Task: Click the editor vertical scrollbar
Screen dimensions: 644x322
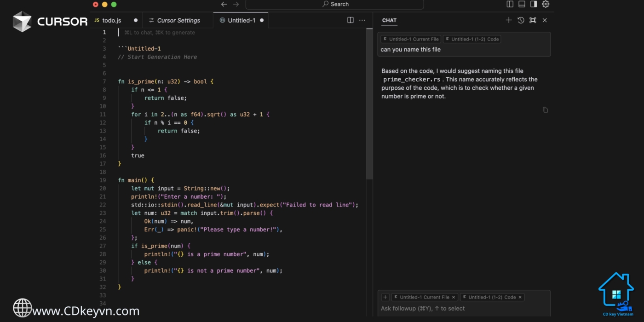Action: (x=369, y=104)
